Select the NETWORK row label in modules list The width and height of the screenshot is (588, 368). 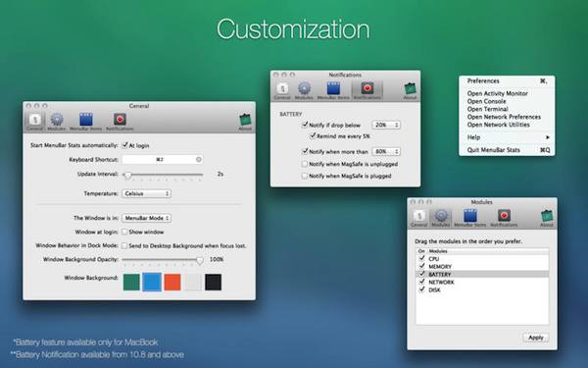pyautogui.click(x=441, y=282)
